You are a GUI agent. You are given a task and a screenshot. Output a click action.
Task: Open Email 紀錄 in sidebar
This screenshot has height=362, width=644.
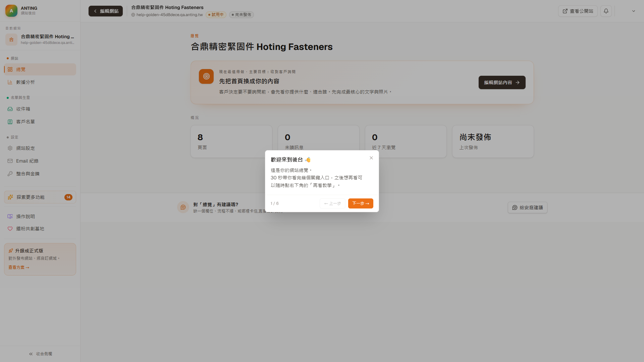tap(40, 161)
